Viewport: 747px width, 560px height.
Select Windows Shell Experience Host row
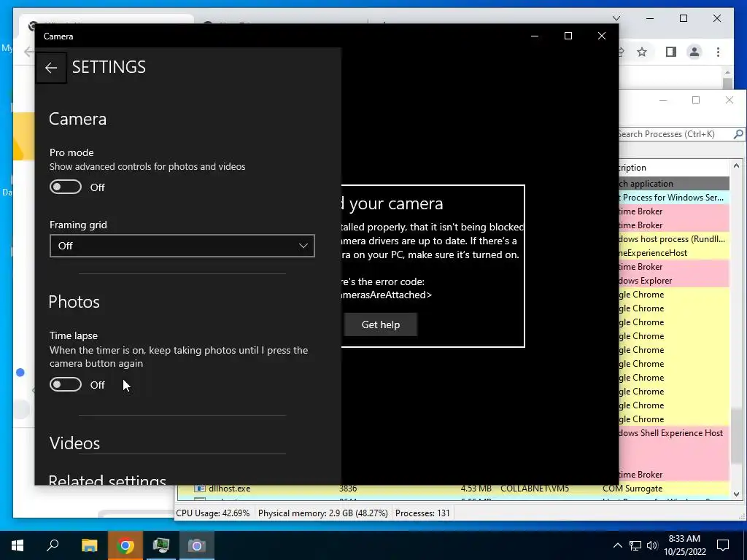tap(673, 433)
